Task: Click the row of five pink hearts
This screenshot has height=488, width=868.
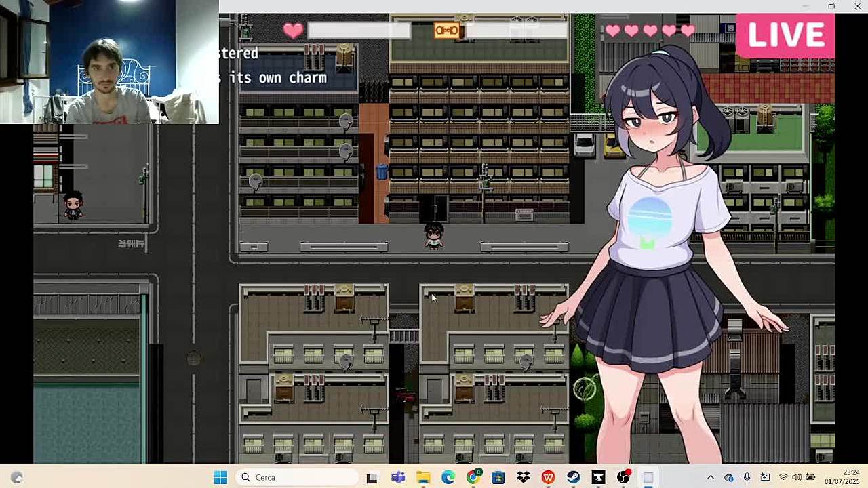Action: tap(650, 30)
